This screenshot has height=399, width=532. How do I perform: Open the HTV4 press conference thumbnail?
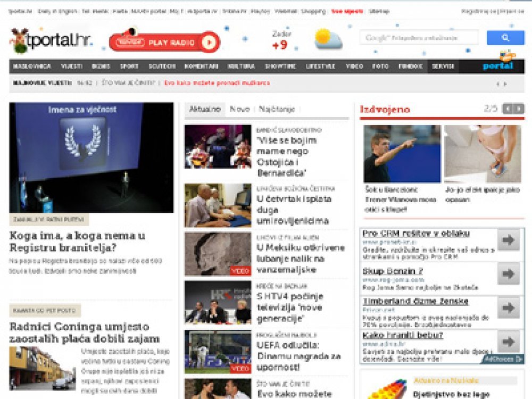coord(218,303)
